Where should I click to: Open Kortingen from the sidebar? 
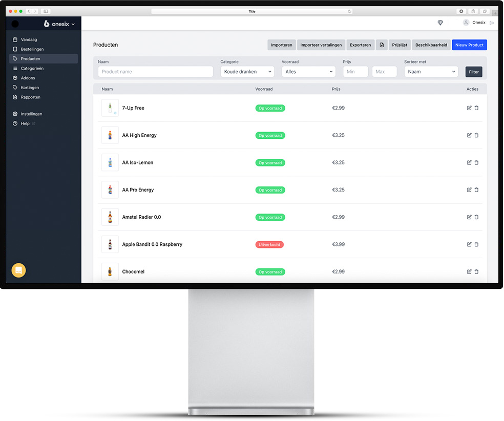pos(15,88)
